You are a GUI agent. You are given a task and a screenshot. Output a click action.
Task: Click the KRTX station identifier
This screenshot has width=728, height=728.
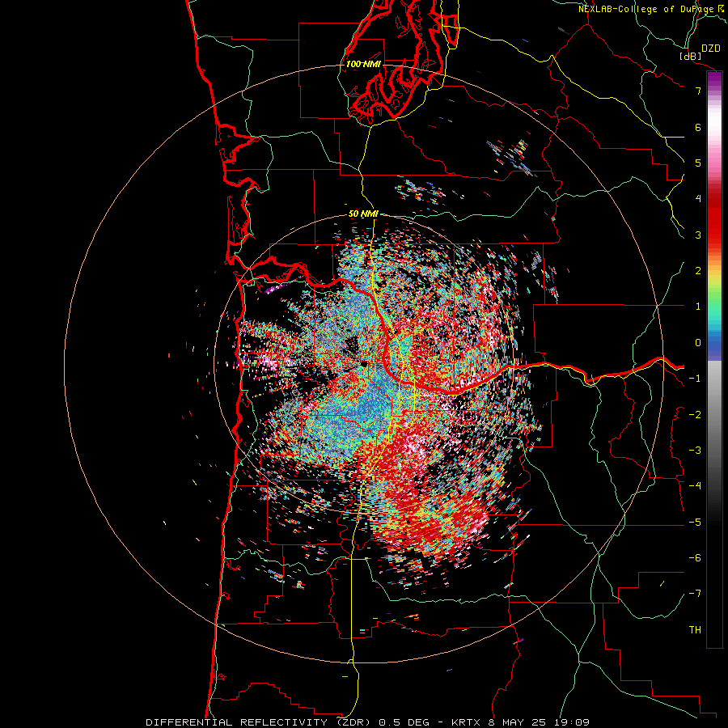click(x=467, y=722)
